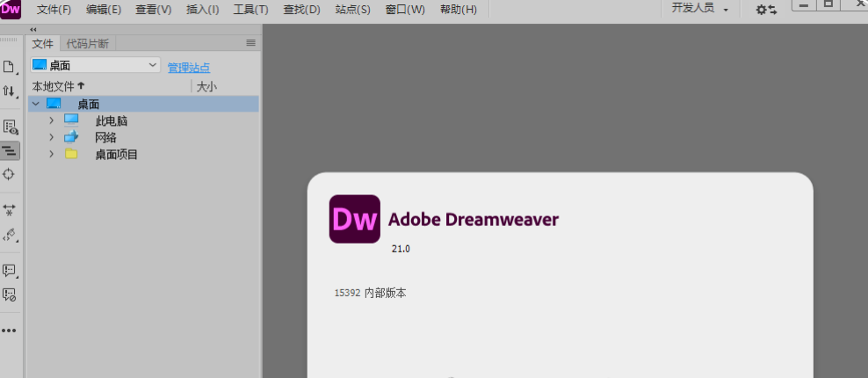Sort by 大小 column header
This screenshot has height=378, width=868.
tap(207, 86)
